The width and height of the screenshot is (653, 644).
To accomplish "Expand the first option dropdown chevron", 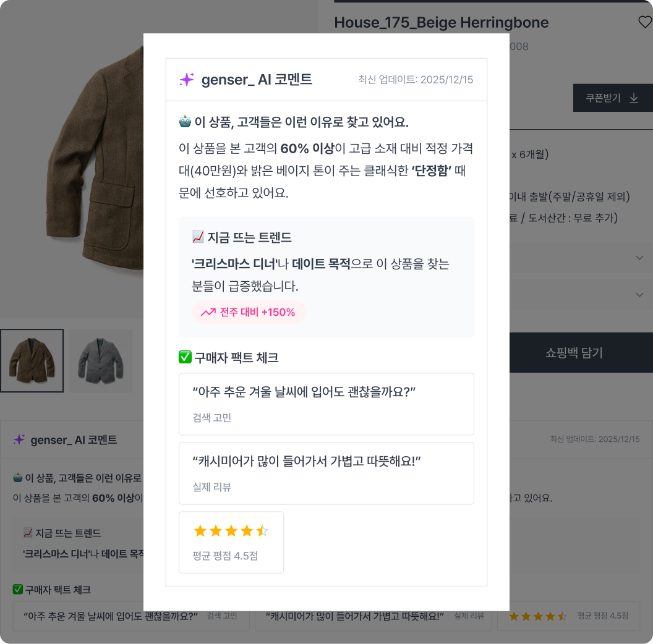I will (639, 258).
